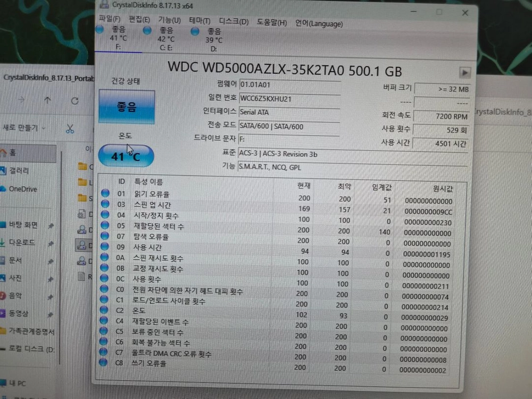Open the 기능(U) menu
The image size is (532, 399).
tap(169, 20)
